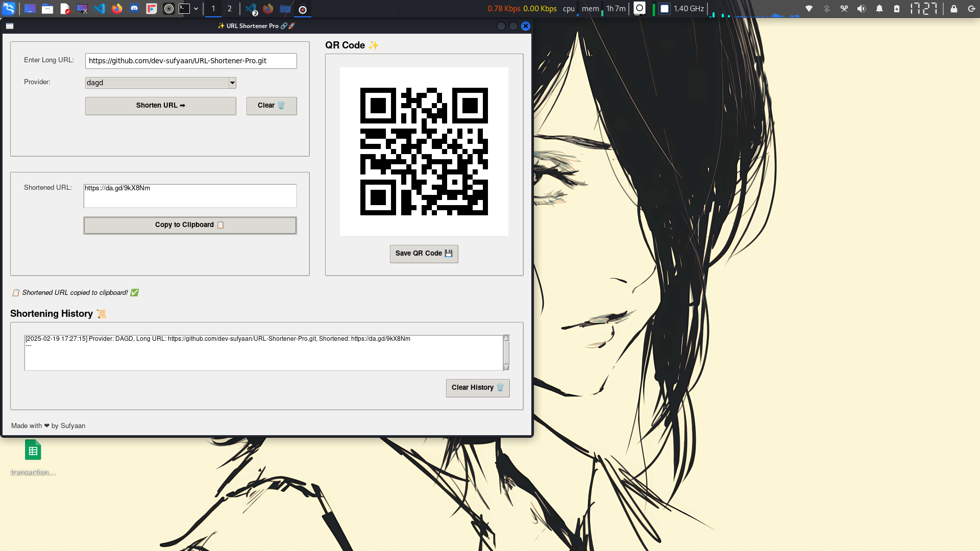Scroll the shortening history text area
This screenshot has height=551, width=980.
[x=505, y=351]
